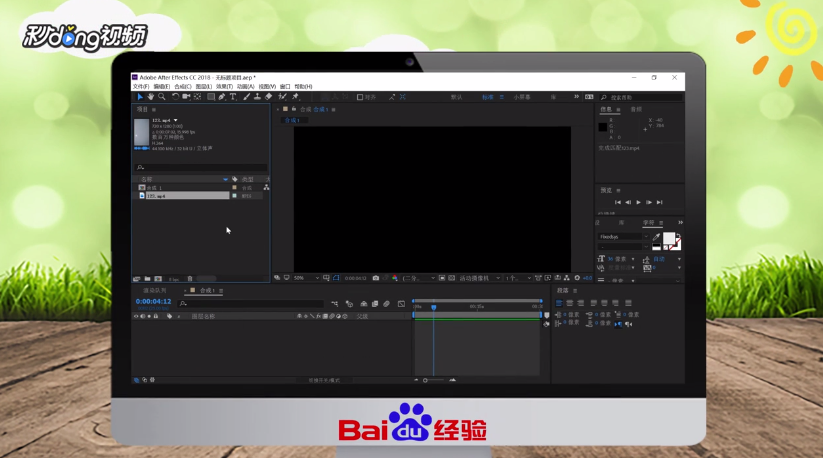Toggle region of interest button
The height and width of the screenshot is (458, 823).
[x=442, y=278]
